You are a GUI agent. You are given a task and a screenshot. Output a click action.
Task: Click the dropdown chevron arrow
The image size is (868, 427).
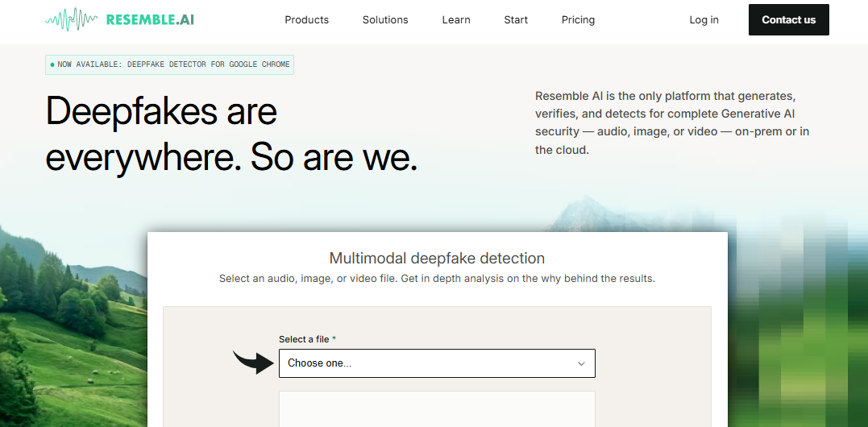[581, 364]
